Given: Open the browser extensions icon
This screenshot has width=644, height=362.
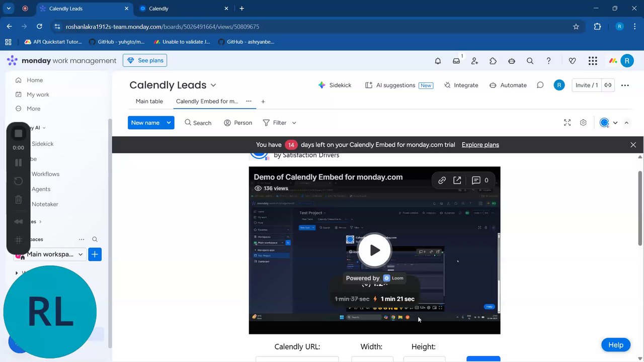Looking at the screenshot, I should click(597, 27).
